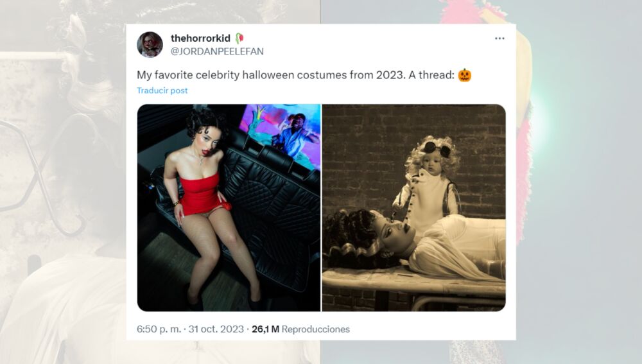Screen dimensions: 642x364
Task: Click the 26,1 M view count
Action: pos(265,329)
